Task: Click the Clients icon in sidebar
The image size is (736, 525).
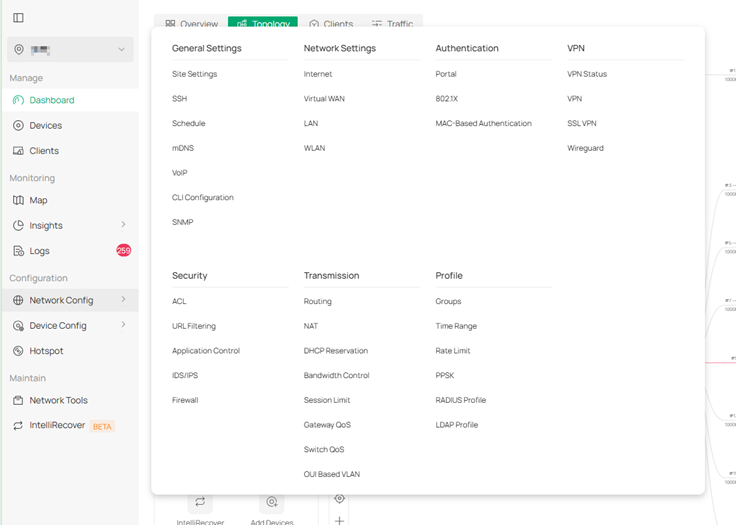Action: [x=18, y=151]
